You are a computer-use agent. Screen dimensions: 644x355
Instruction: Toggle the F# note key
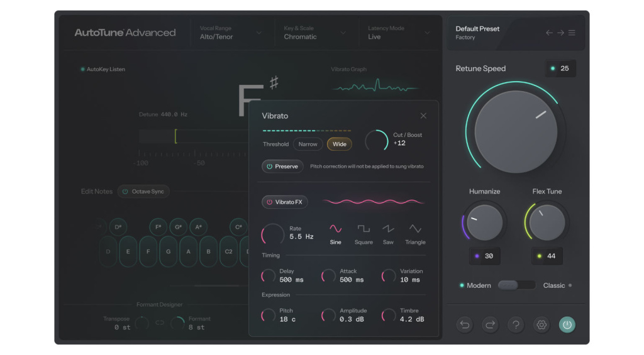158,227
